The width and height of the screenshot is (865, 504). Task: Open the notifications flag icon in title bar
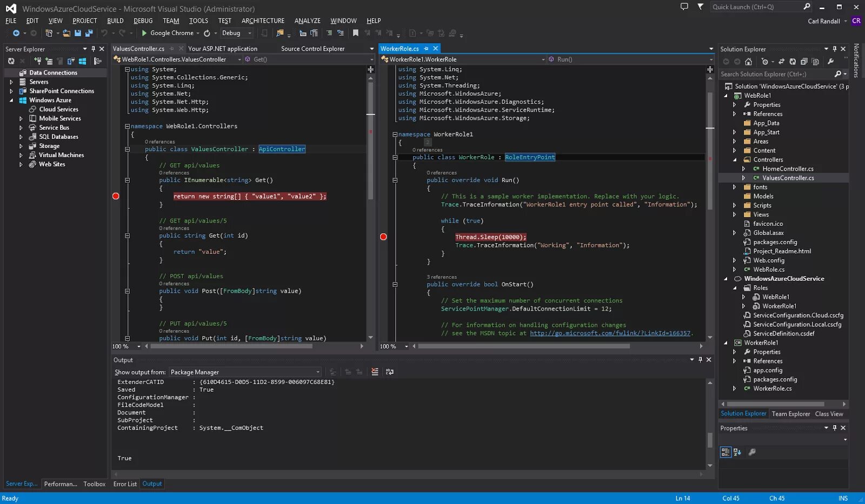[x=700, y=7]
